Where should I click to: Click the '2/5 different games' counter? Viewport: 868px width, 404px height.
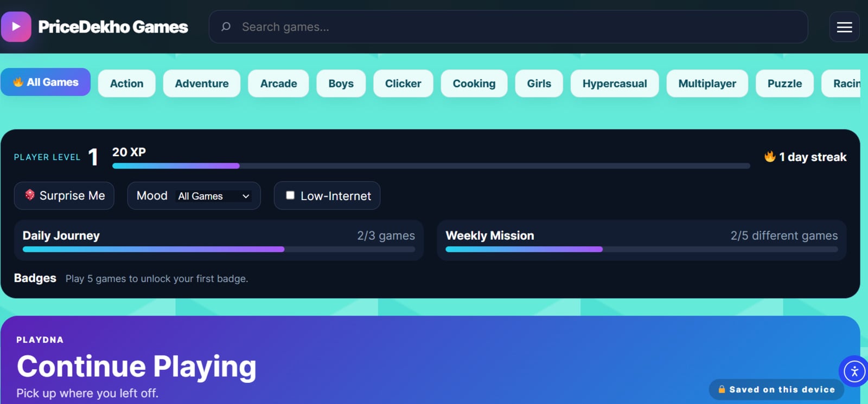click(784, 235)
